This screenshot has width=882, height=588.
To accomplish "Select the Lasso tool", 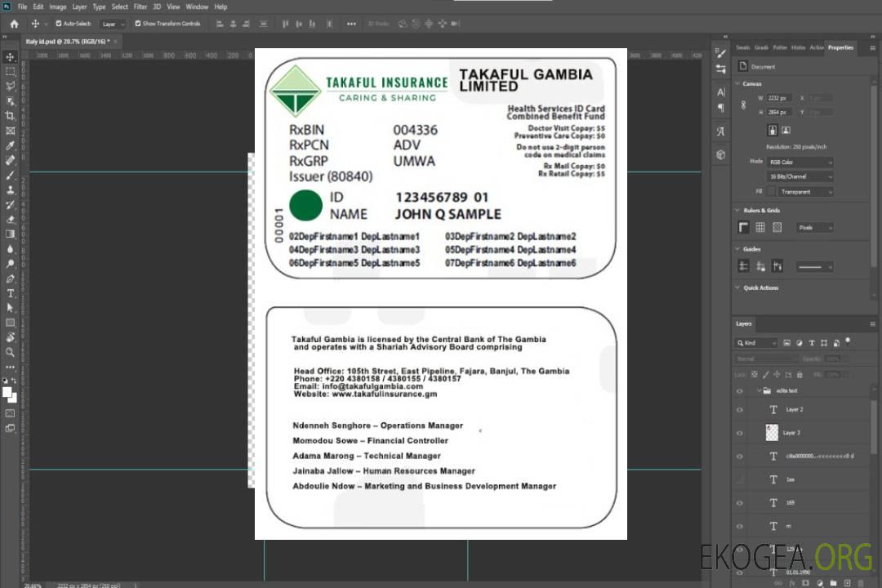I will [x=10, y=87].
